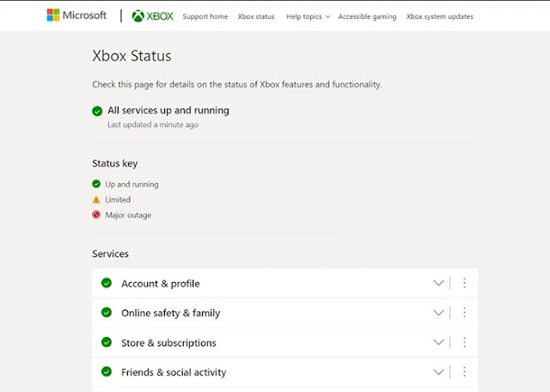Screen dimensions: 550x392
Task: Click the Limited warning triangle icon
Action: point(96,199)
